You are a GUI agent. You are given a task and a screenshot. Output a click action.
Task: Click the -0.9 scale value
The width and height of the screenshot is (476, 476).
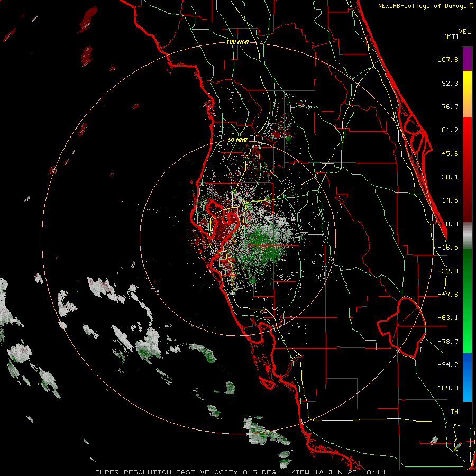pyautogui.click(x=450, y=224)
